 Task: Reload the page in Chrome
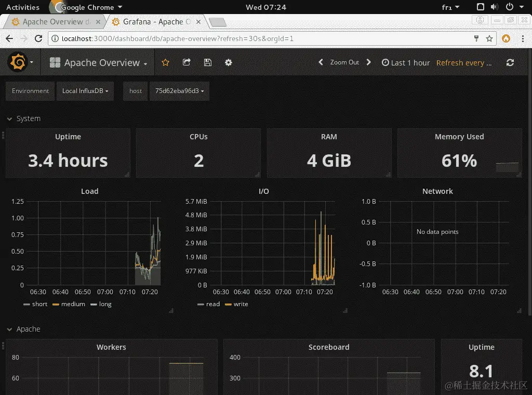(38, 38)
